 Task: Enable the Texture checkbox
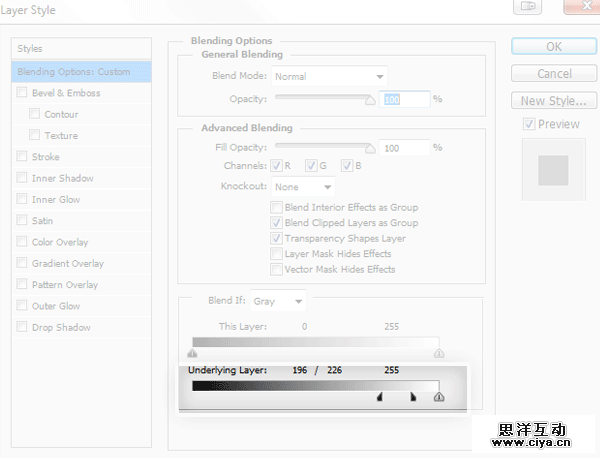(34, 135)
